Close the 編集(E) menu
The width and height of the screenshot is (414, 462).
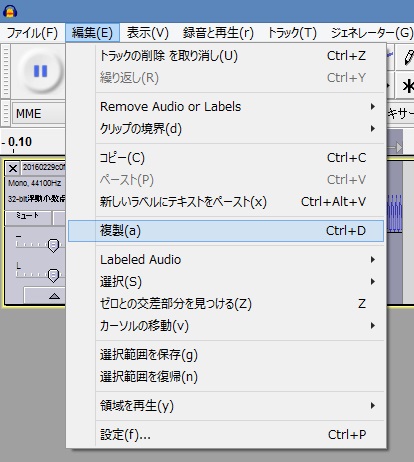92,33
